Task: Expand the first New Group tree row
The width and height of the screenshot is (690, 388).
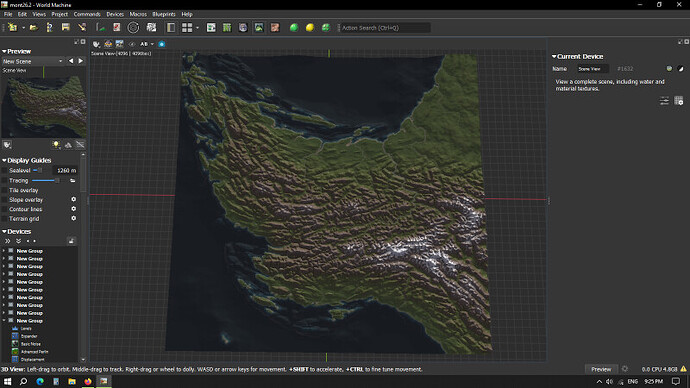Action: click(4, 251)
